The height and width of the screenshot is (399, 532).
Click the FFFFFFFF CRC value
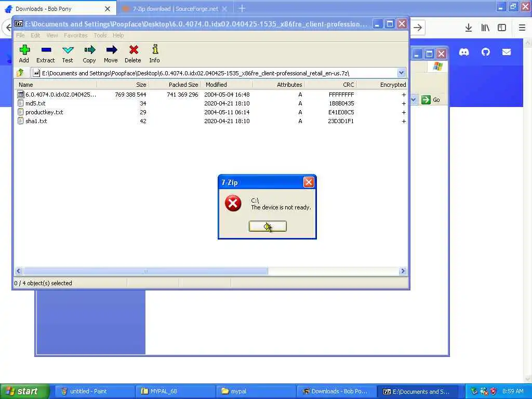[x=341, y=95]
